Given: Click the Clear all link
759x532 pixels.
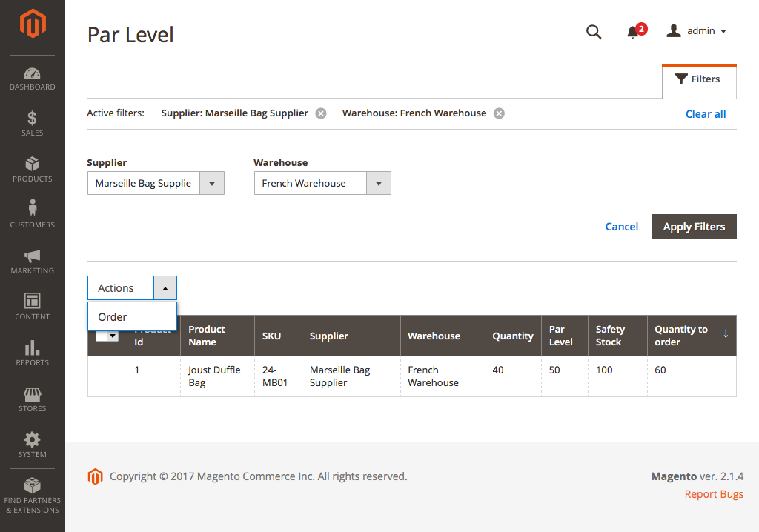Looking at the screenshot, I should [x=706, y=114].
